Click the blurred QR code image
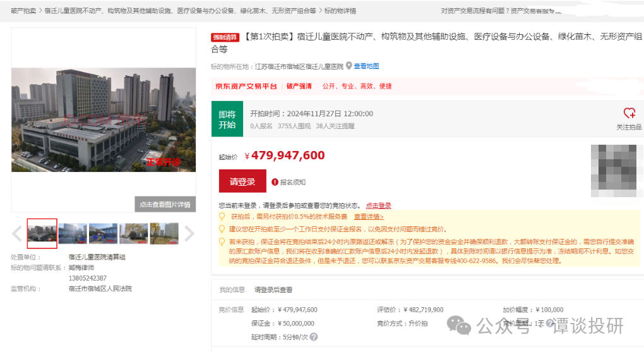Image resolution: width=644 pixels, height=352 pixels. point(614,171)
